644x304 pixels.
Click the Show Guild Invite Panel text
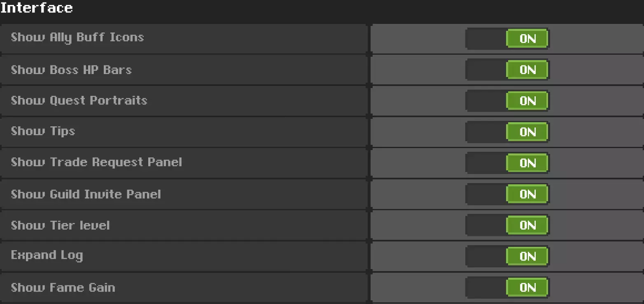point(86,194)
